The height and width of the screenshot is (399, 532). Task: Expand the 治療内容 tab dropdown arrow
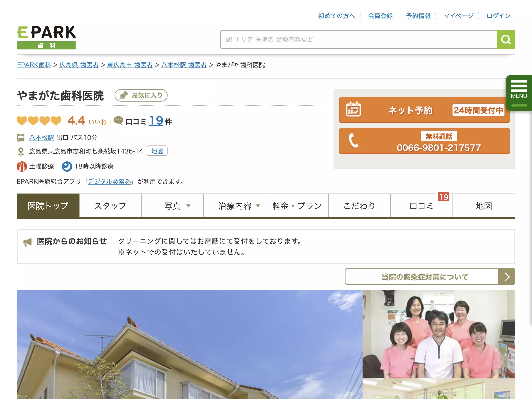pyautogui.click(x=258, y=206)
